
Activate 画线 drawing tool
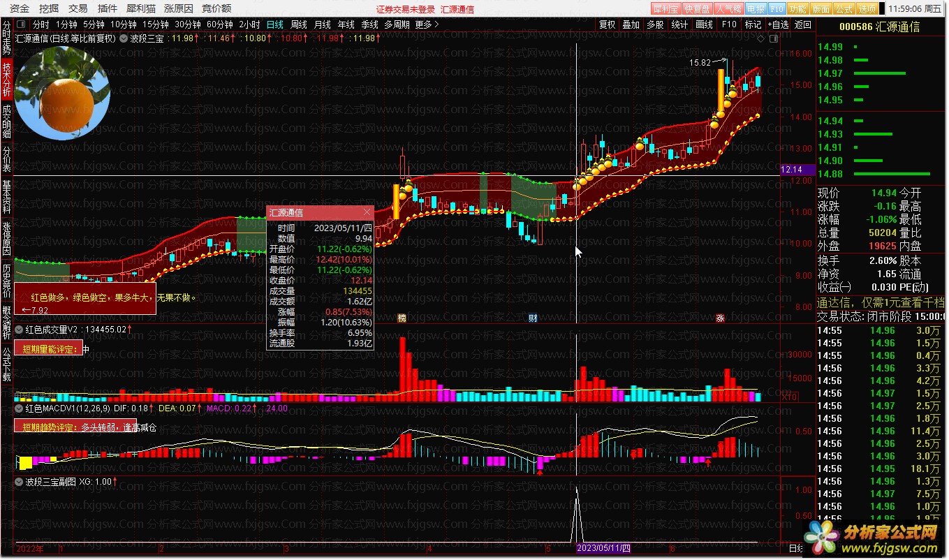704,24
